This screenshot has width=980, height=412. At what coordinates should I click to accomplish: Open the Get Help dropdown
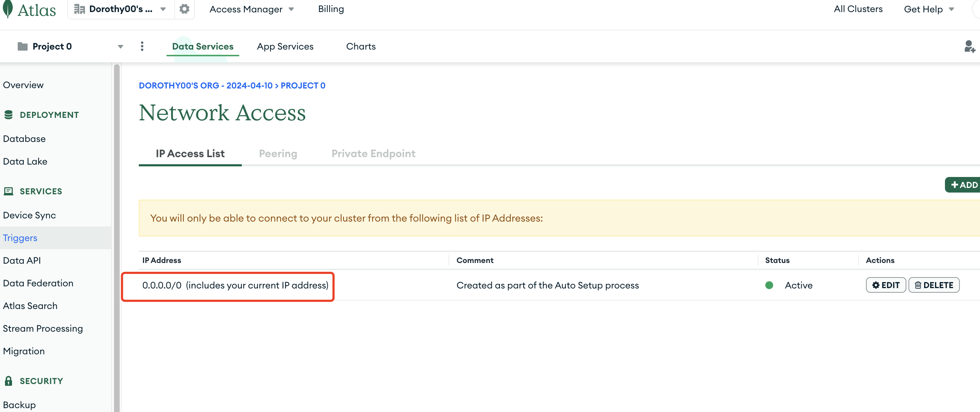tap(929, 9)
